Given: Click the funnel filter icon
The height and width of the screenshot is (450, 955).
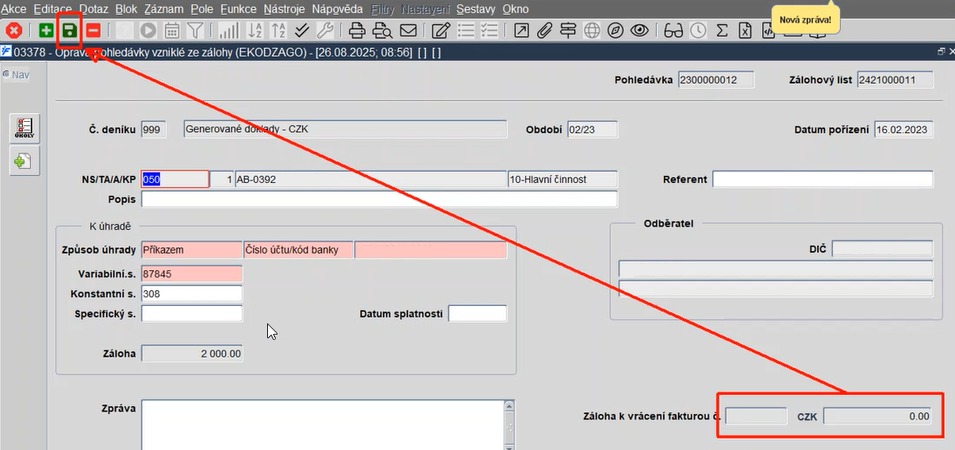Looking at the screenshot, I should pos(195,30).
